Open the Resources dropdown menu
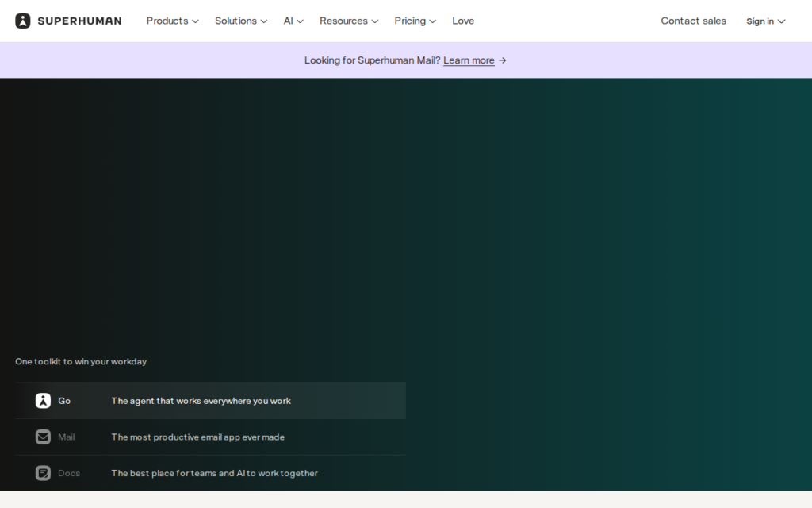812x508 pixels. pos(349,21)
